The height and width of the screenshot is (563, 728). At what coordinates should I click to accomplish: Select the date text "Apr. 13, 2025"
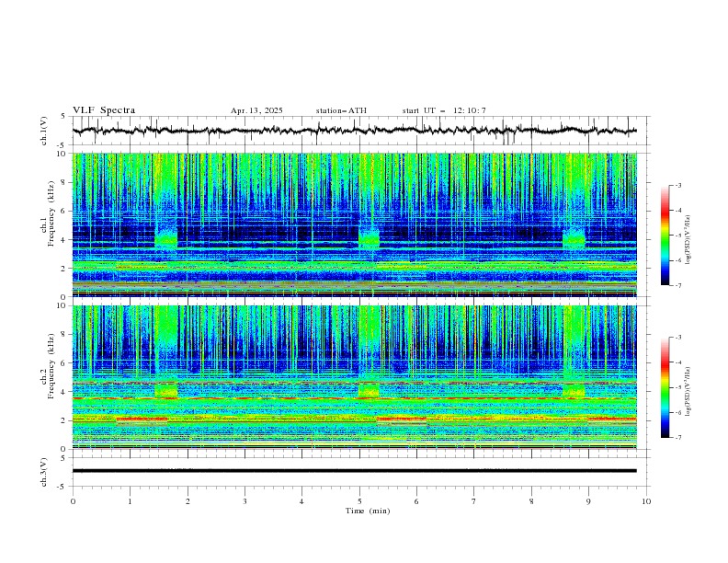coord(256,110)
